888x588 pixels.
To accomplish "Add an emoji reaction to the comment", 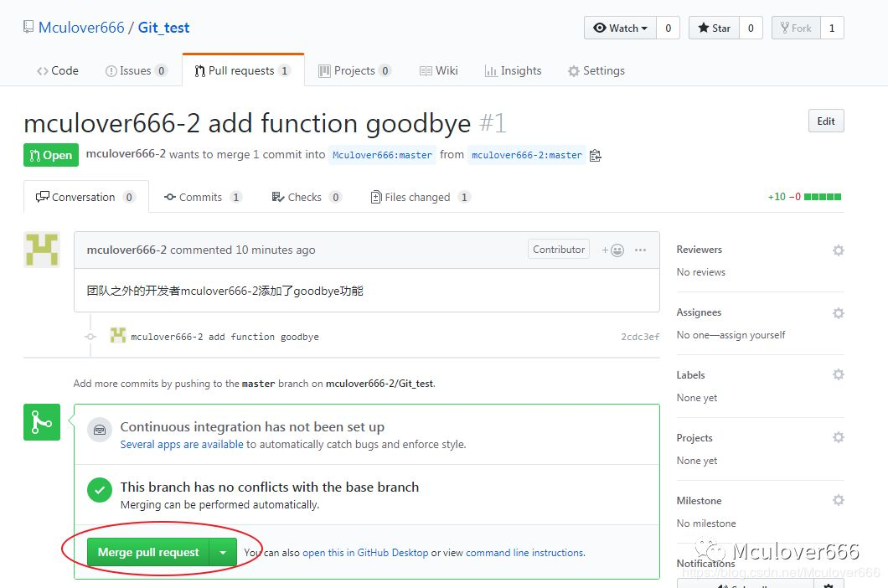I will (x=612, y=250).
